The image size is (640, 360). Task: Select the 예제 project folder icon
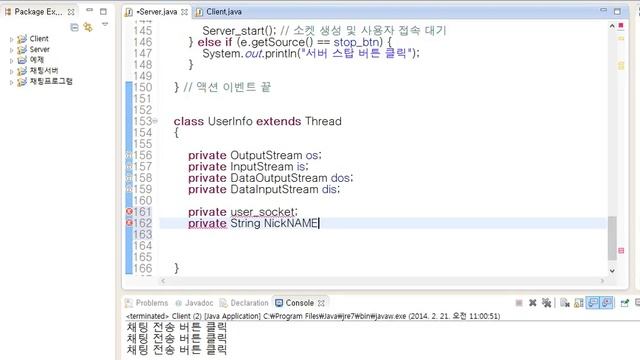pyautogui.click(x=22, y=60)
